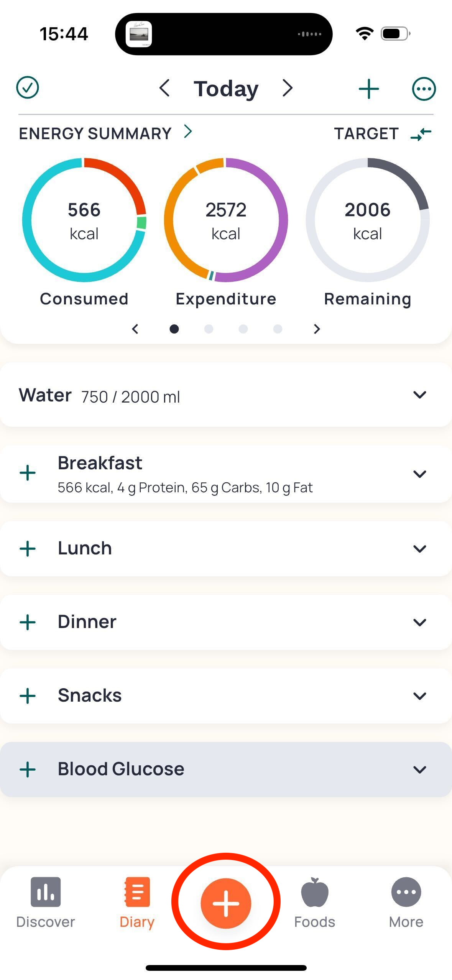Screen dimensions: 452x980
Task: Open the More menu tab
Action: tap(406, 903)
